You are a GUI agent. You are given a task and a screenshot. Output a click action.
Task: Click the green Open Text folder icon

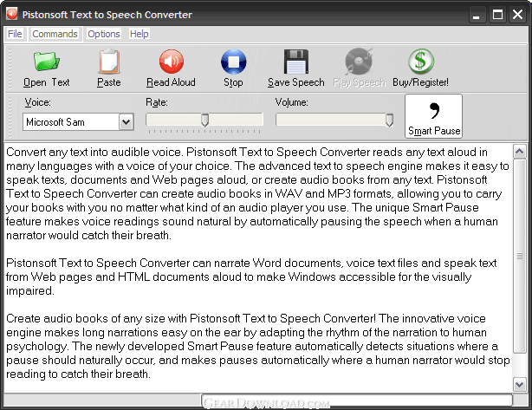point(47,62)
